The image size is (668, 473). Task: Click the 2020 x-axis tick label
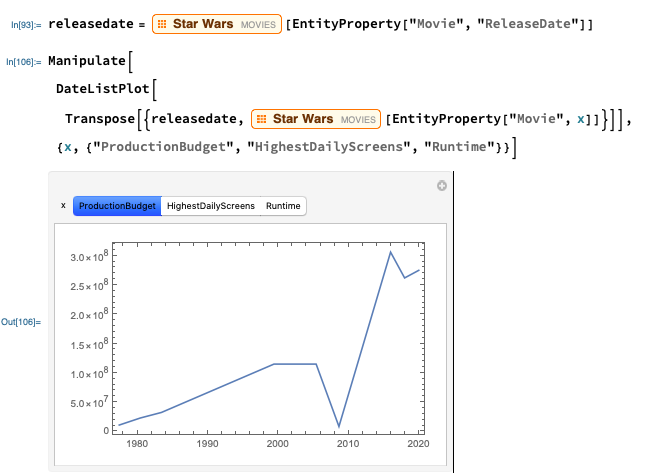coord(418,444)
